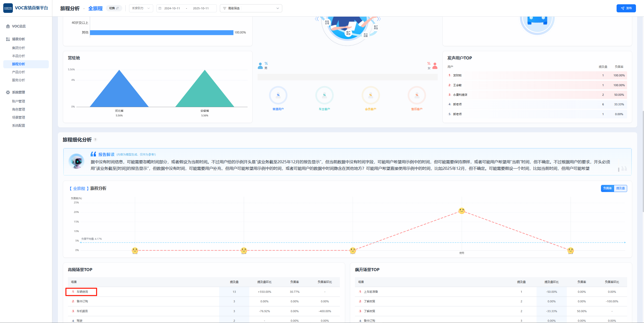Open the 长安引力 brand dropdown
Viewport: 644px width, 323px height.
[141, 8]
